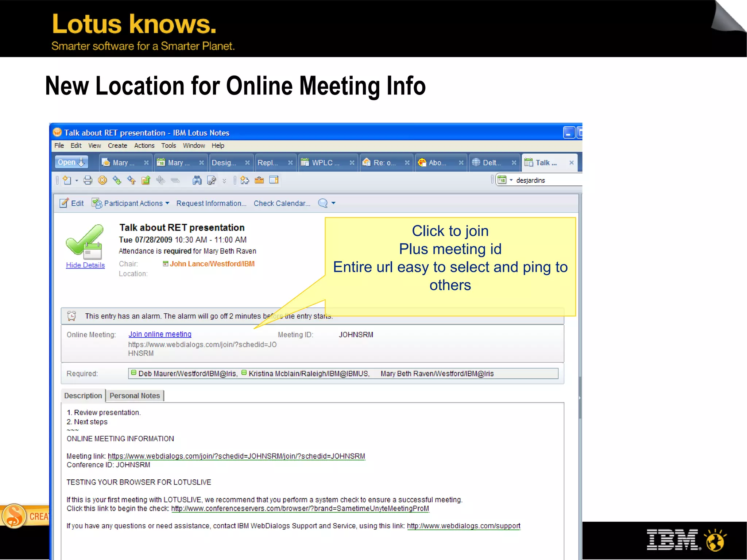Screen dimensions: 747x560
Task: Click the star bookmark toolbar icon
Action: pos(245,180)
